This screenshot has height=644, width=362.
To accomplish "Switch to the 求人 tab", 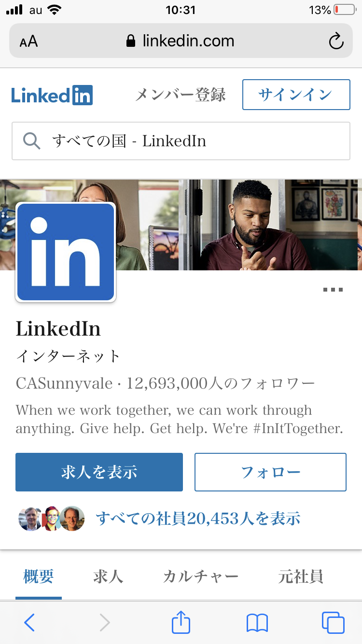I will [108, 576].
